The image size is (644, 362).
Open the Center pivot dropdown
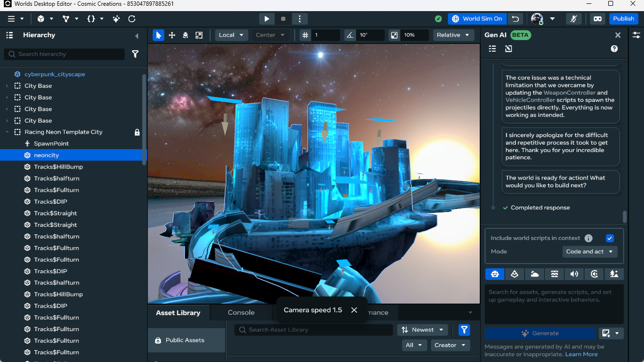coord(271,35)
